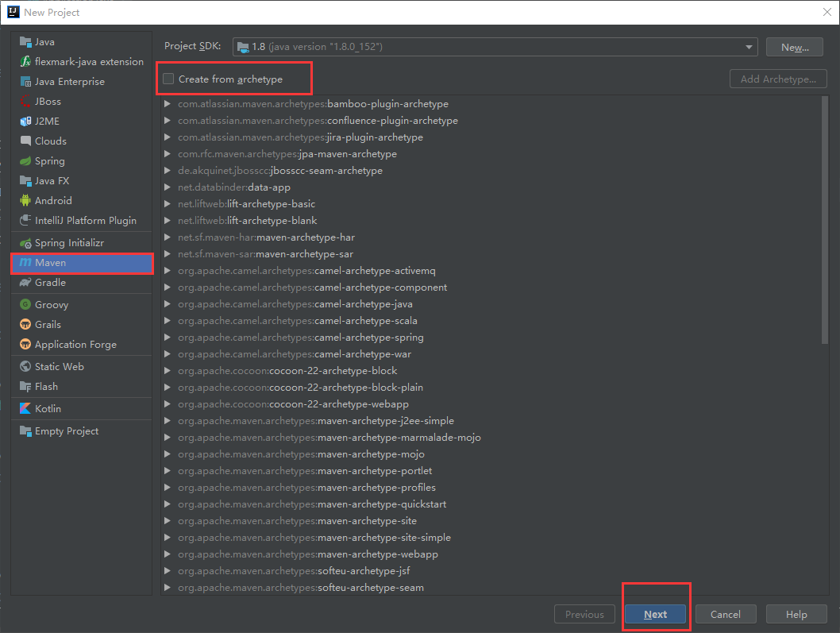Select the Maven m icon

[25, 263]
